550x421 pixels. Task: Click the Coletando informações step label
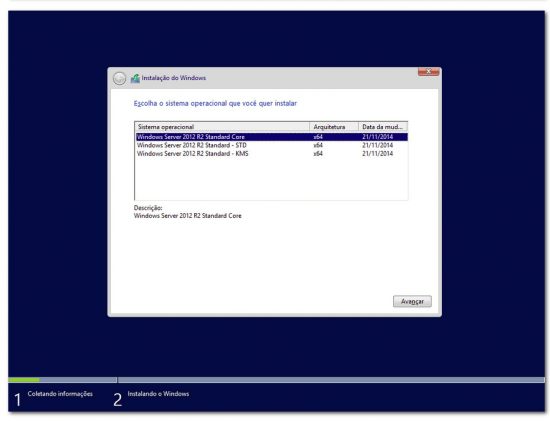(60, 394)
